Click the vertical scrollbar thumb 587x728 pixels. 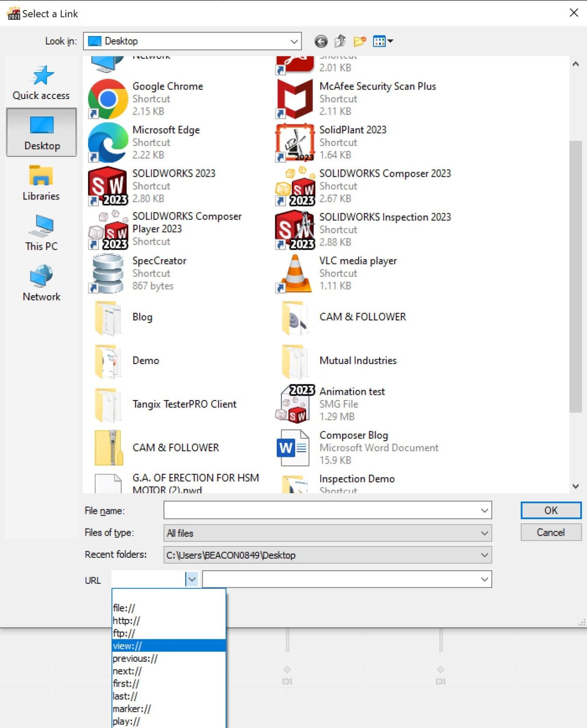(x=576, y=276)
